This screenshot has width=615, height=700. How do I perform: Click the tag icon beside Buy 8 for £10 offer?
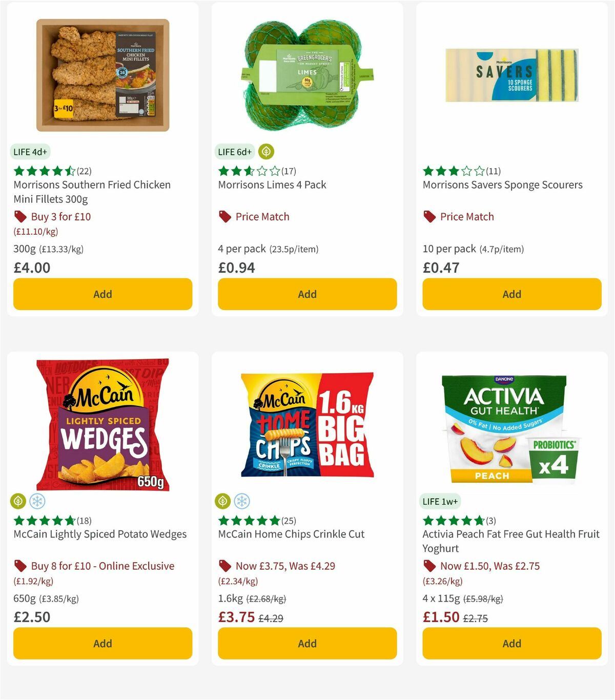click(20, 566)
